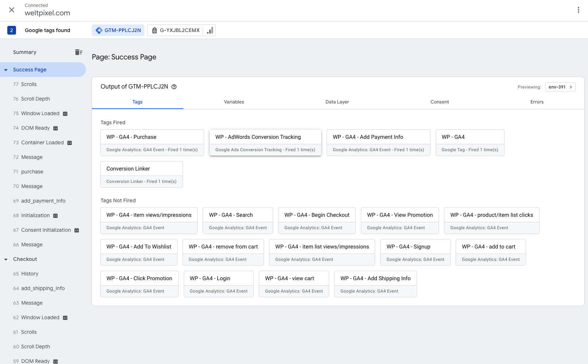Open WP - GA4 - Login tag card
This screenshot has height=364, width=588.
[x=219, y=284]
